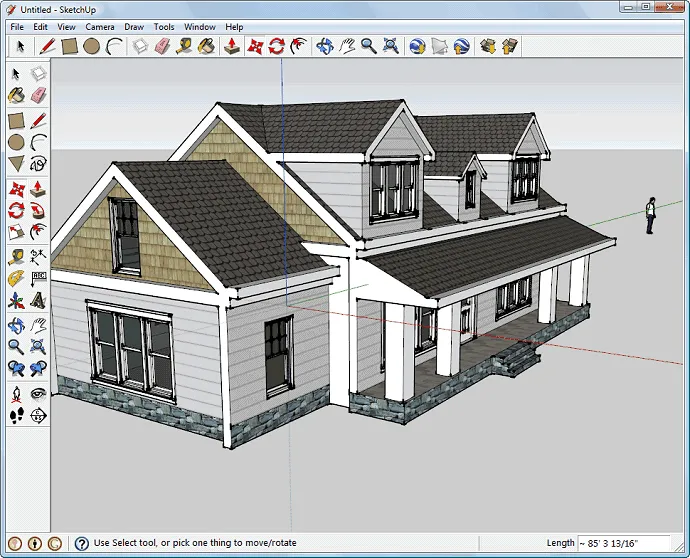The height and width of the screenshot is (558, 690).
Task: Click the Length measurement input box
Action: click(x=620, y=544)
